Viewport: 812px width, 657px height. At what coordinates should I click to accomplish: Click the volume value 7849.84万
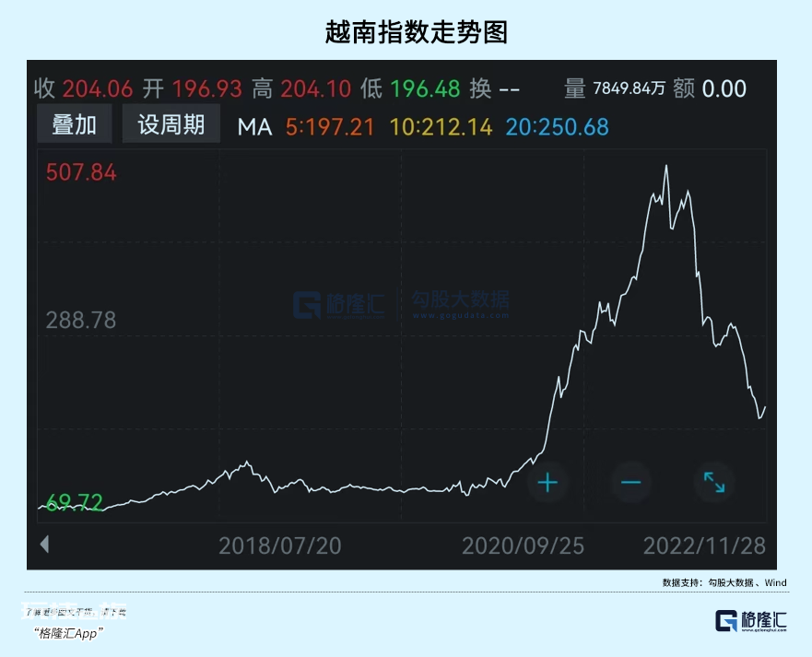point(629,88)
